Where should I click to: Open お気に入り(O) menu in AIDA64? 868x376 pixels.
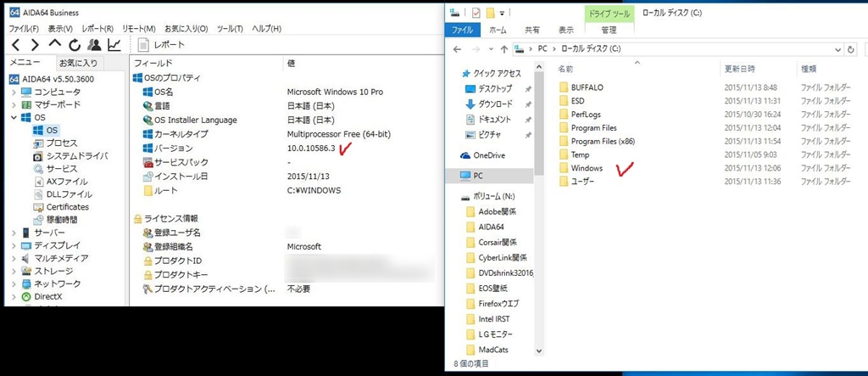tap(186, 28)
